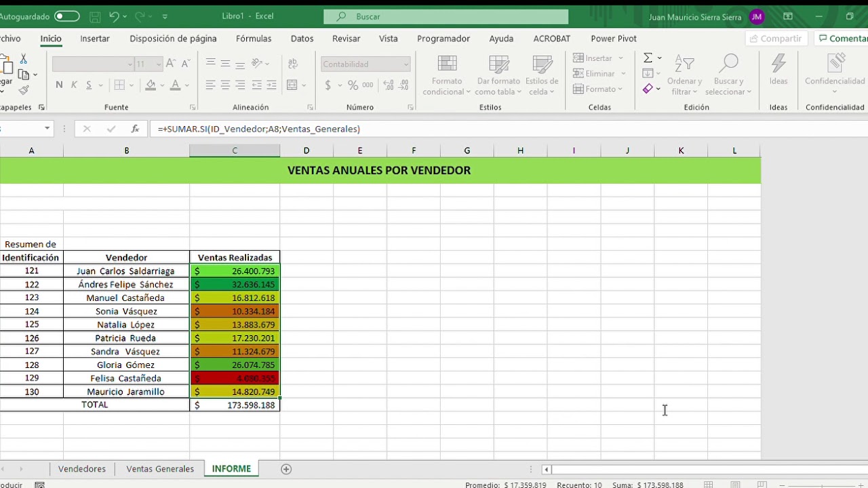The height and width of the screenshot is (488, 868).
Task: Click the Buscar search box
Action: coord(446,16)
